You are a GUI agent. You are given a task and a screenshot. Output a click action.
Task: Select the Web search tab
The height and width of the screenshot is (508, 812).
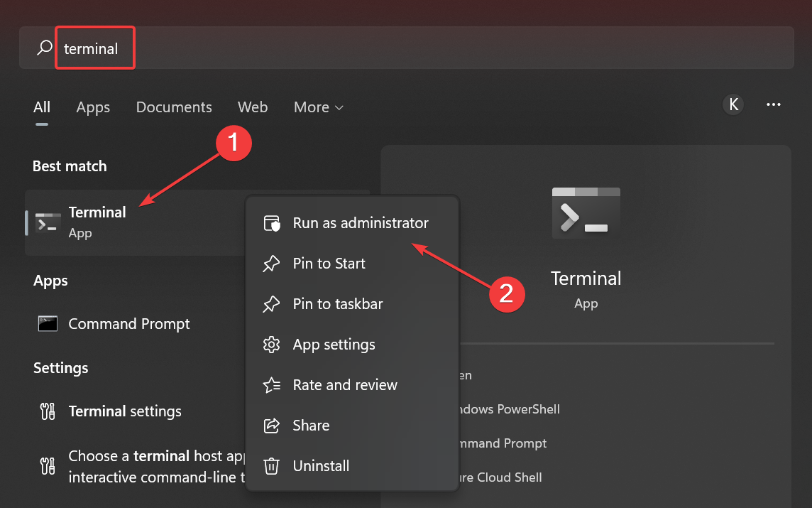[252, 107]
